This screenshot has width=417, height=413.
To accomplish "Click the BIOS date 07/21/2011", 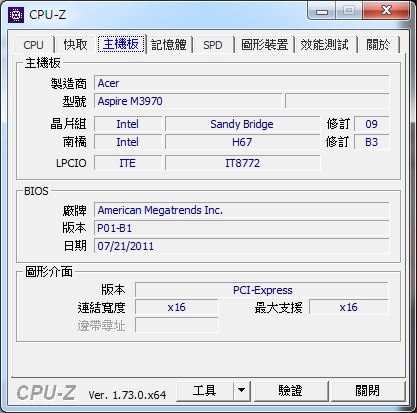I will pyautogui.click(x=242, y=246).
